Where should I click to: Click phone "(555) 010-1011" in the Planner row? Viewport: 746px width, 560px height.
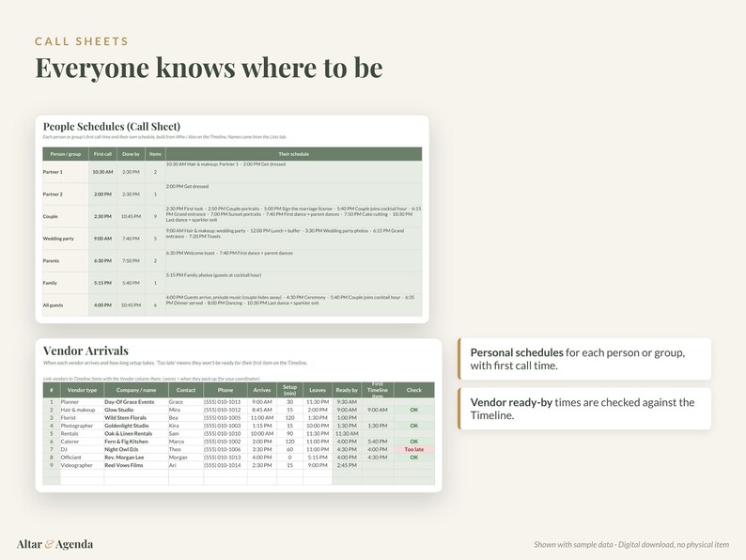pos(225,402)
